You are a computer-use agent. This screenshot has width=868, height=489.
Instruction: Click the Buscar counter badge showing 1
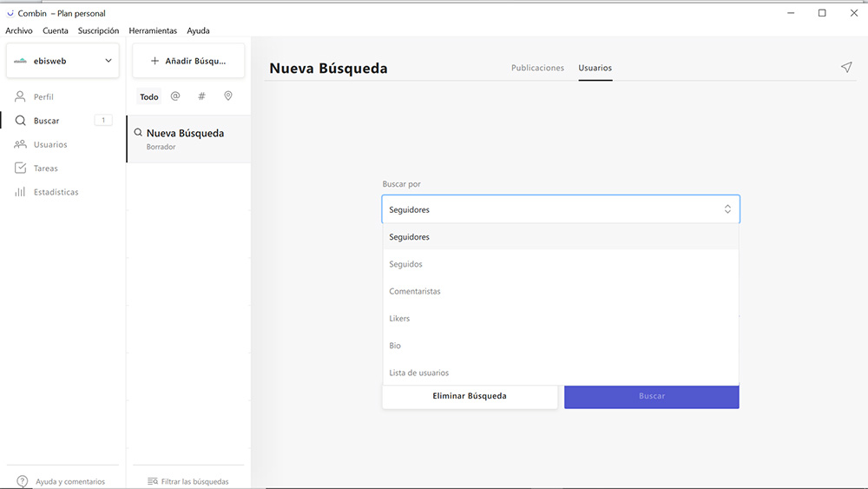(x=103, y=120)
